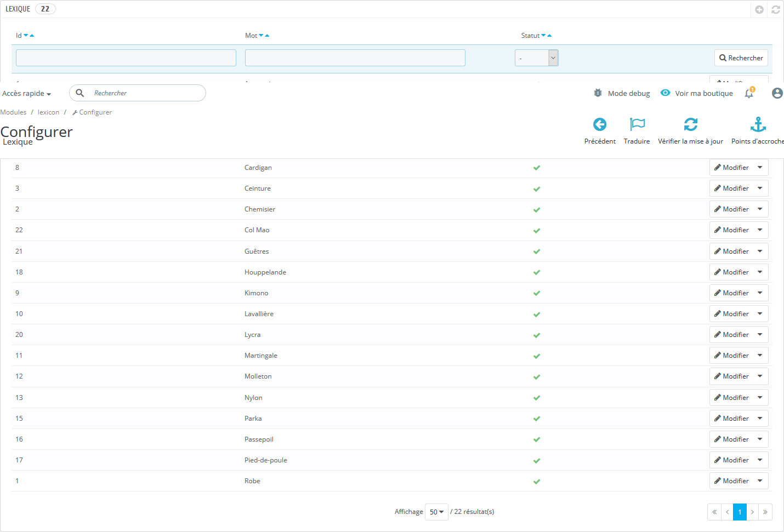
Task: Toggle the status check for Nylon
Action: [537, 397]
